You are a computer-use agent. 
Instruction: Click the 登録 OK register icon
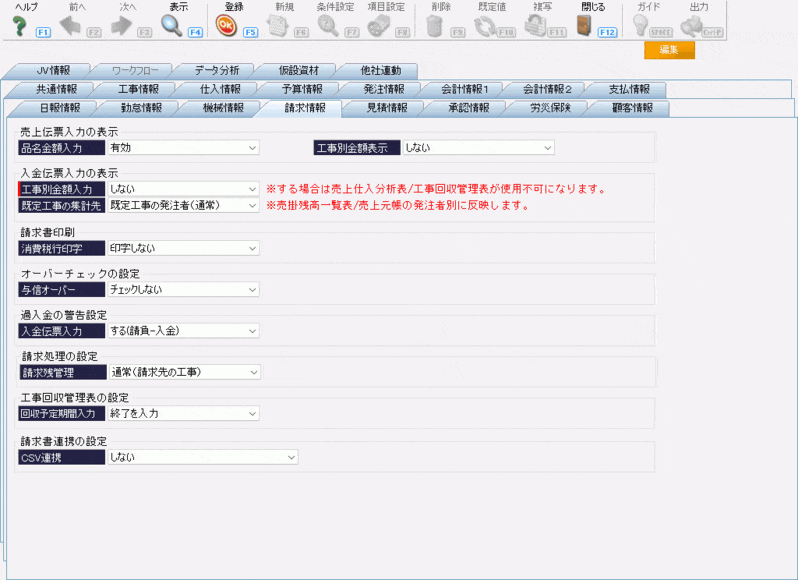point(226,25)
